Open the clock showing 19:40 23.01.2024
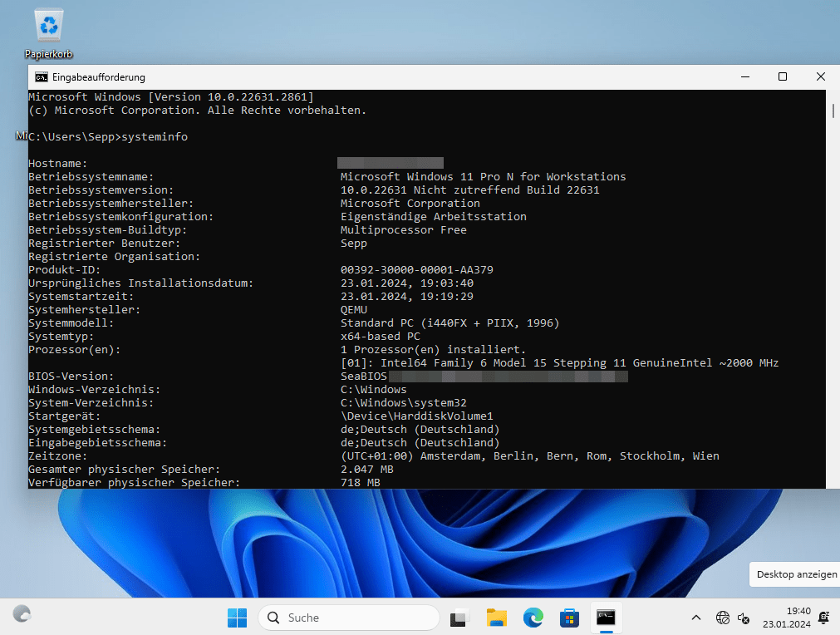This screenshot has height=635, width=840. coord(787,618)
